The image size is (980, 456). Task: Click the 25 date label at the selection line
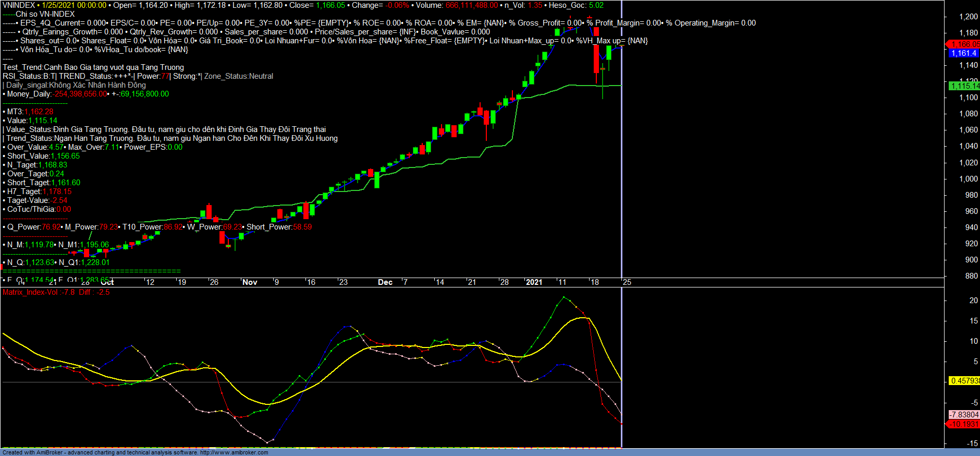coord(627,282)
